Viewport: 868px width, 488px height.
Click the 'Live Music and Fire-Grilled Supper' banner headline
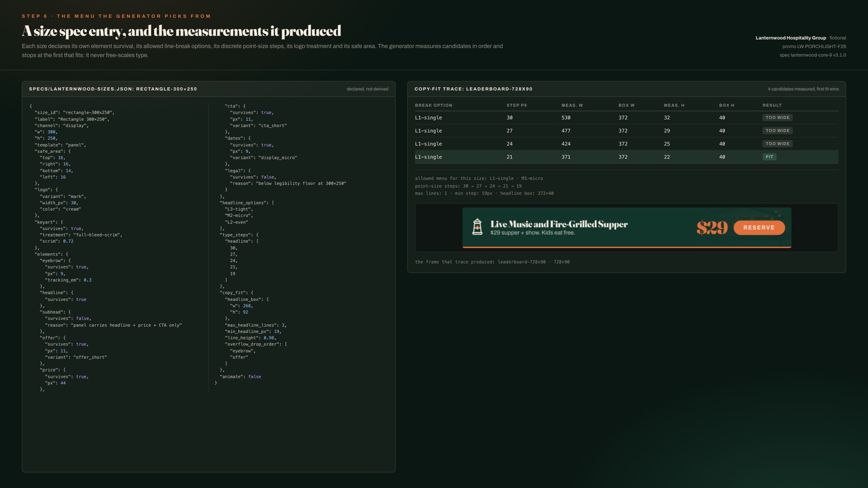click(x=559, y=224)
